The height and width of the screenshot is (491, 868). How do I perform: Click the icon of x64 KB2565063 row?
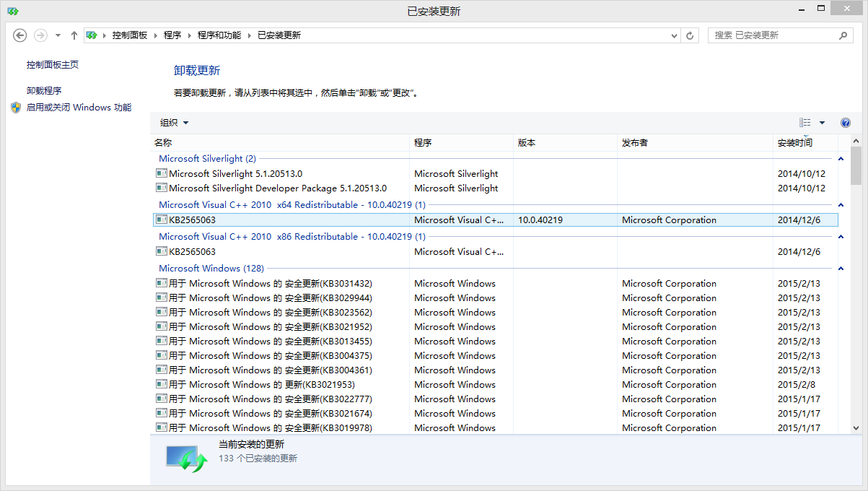(162, 220)
